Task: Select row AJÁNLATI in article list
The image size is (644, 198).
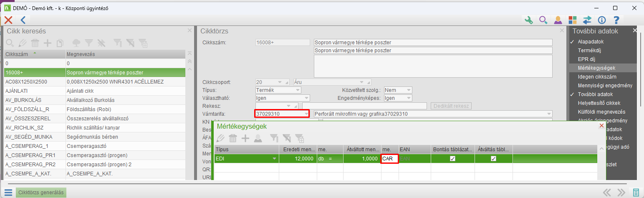Action: [94, 91]
